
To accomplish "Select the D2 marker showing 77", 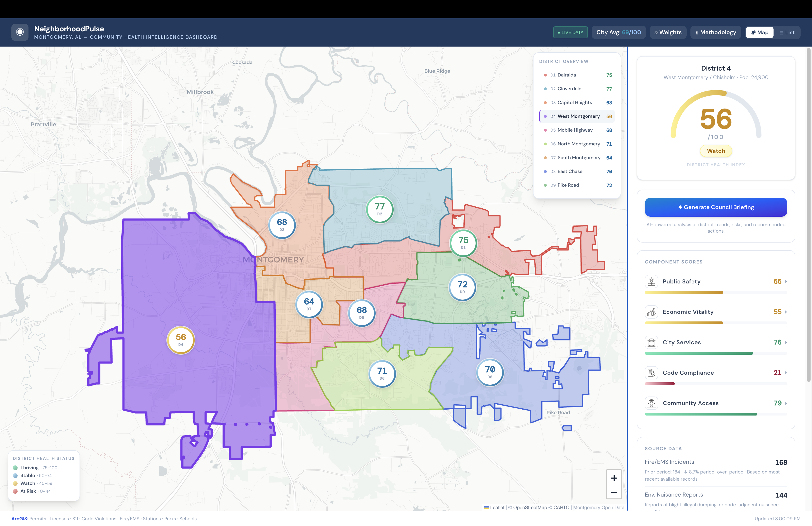I will [x=380, y=209].
